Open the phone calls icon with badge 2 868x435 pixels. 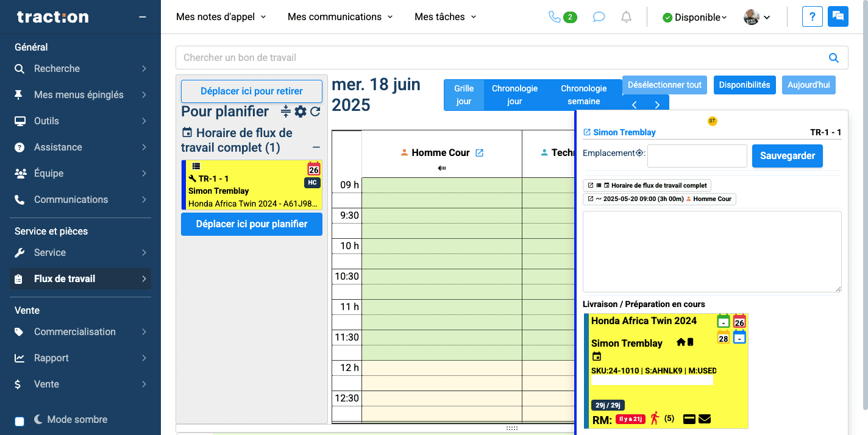[563, 17]
